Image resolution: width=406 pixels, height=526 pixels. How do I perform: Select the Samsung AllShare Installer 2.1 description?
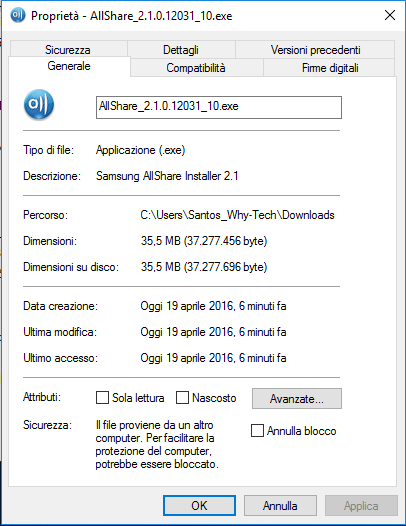167,176
